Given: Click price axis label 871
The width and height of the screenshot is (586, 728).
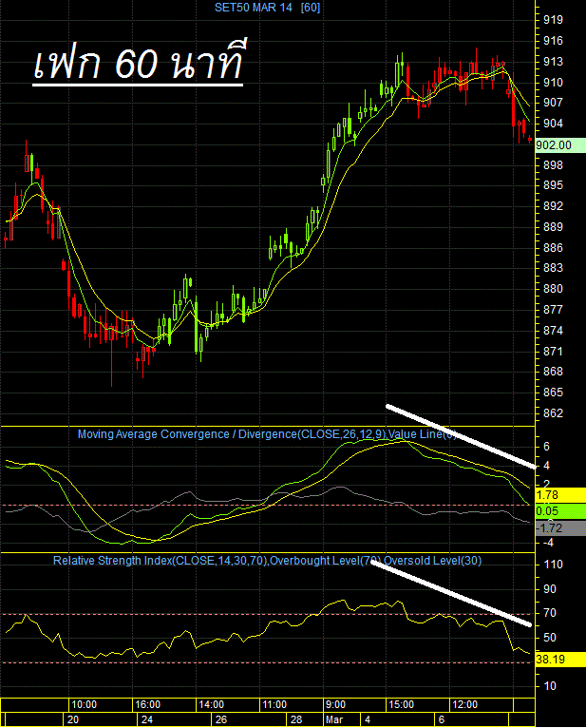Looking at the screenshot, I should (553, 352).
